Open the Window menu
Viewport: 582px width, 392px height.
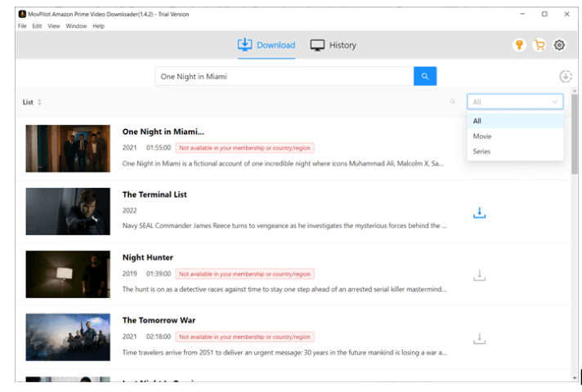coord(76,26)
